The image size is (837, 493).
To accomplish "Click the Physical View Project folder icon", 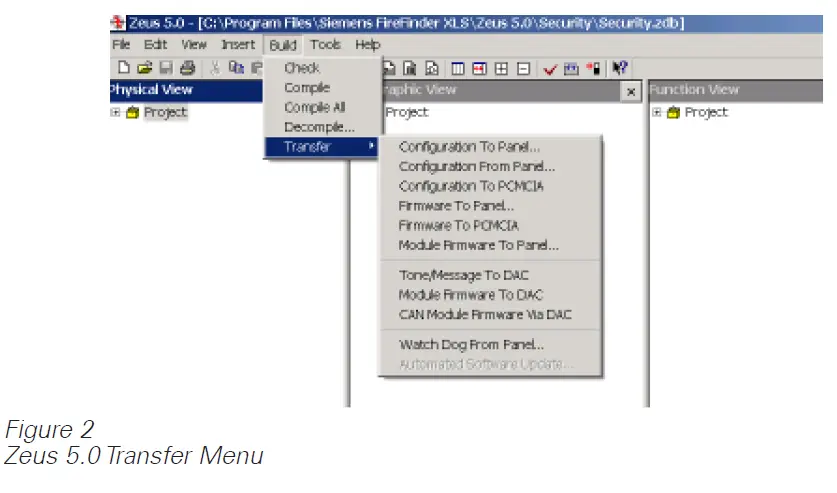I will pyautogui.click(x=132, y=113).
